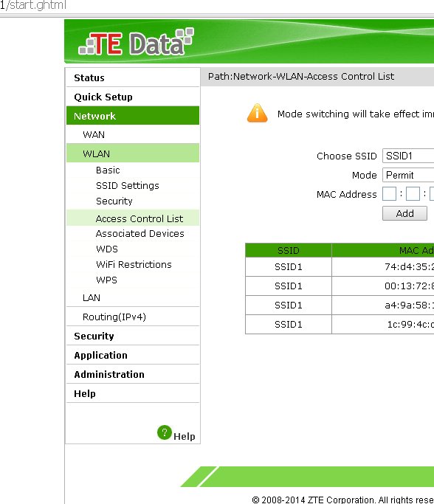Viewport: 434px width, 504px height.
Task: Click the second MAC Address octet field
Action: [413, 194]
